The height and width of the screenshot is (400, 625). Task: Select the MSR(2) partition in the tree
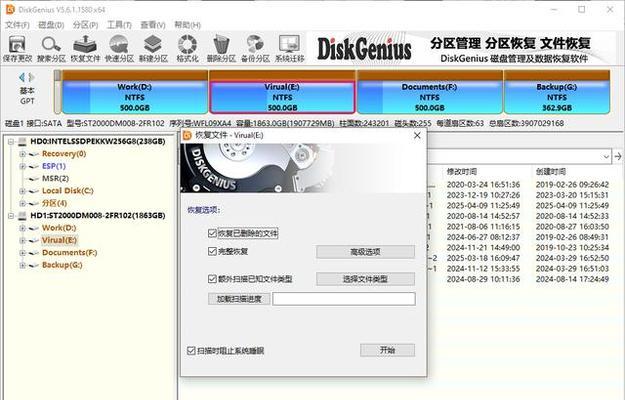(55, 178)
